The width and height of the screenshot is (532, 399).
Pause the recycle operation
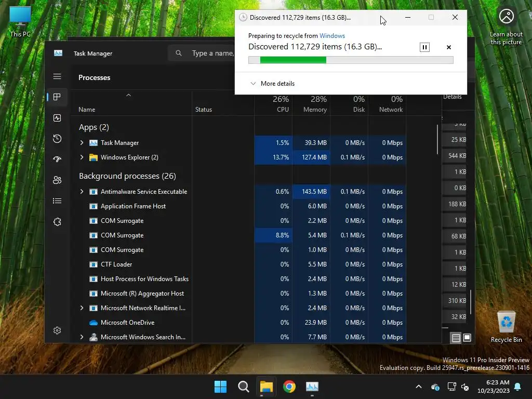(424, 47)
